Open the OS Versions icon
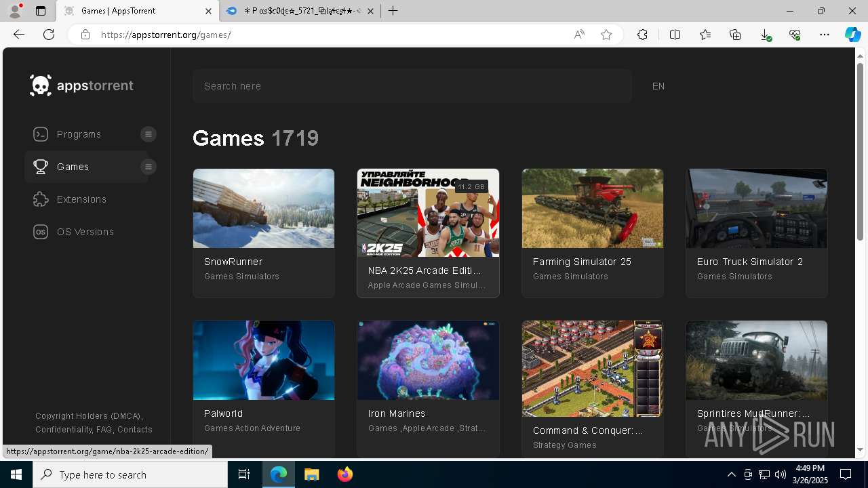The width and height of the screenshot is (868, 488). coord(41,232)
